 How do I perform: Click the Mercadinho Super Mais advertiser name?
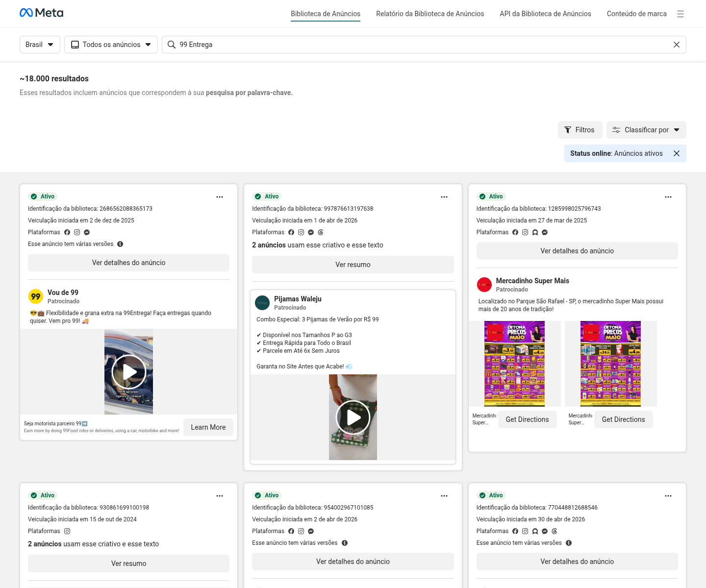[x=532, y=281]
